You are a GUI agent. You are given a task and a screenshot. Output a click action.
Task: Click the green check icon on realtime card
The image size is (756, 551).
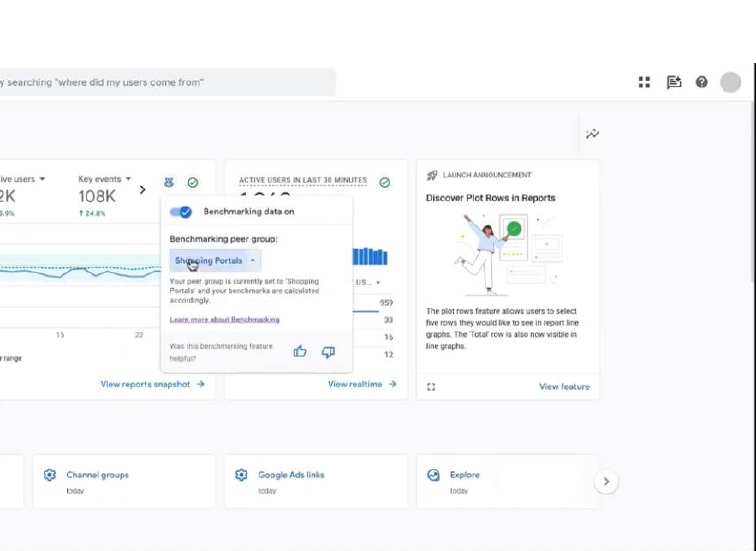385,183
